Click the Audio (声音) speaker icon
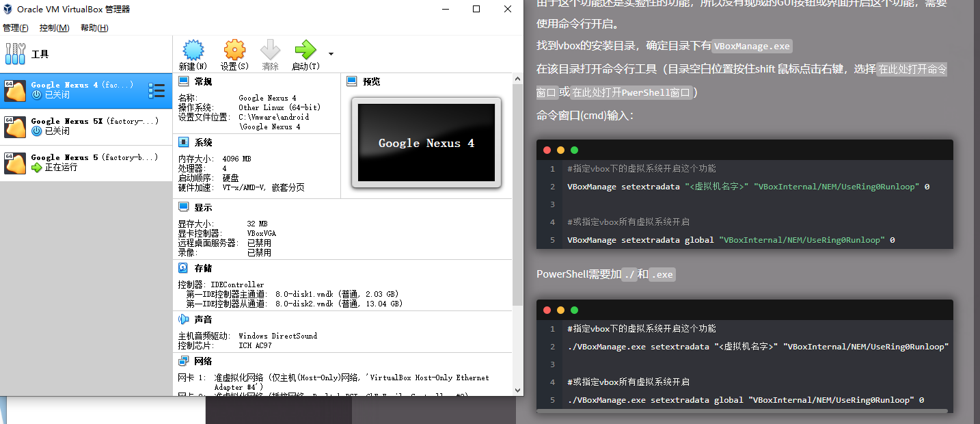 pyautogui.click(x=183, y=319)
